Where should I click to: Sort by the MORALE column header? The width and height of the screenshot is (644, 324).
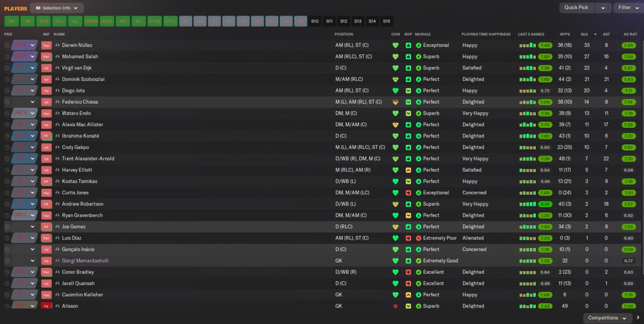pos(423,34)
